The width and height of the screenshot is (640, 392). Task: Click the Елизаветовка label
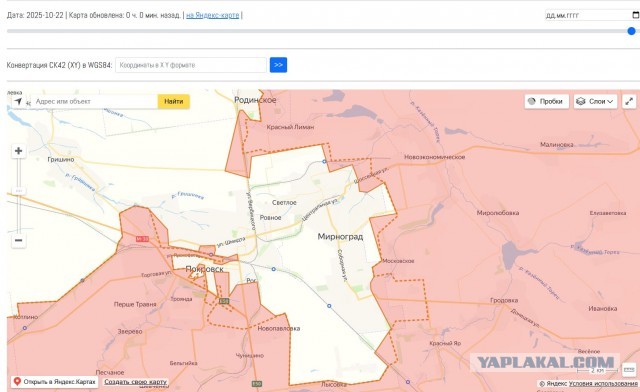tap(607, 213)
